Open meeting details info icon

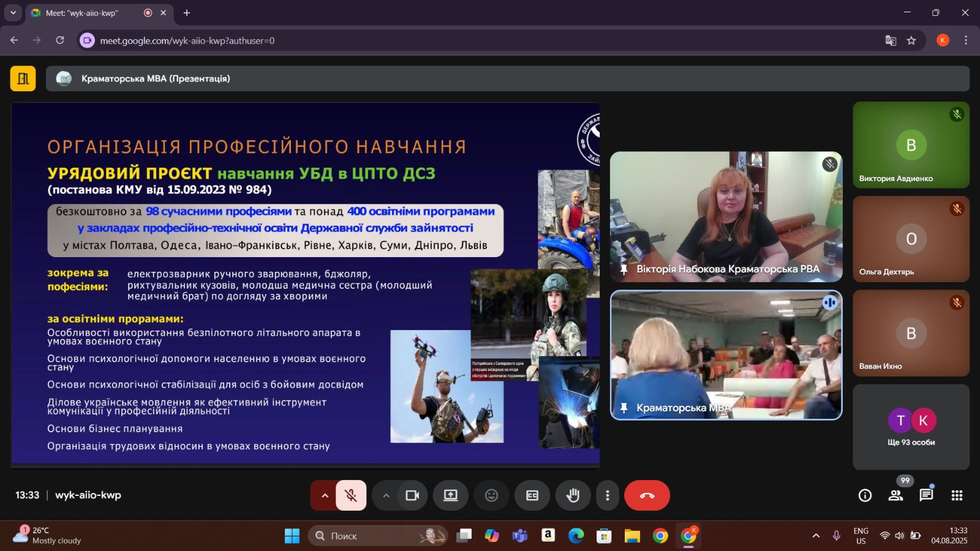point(865,495)
